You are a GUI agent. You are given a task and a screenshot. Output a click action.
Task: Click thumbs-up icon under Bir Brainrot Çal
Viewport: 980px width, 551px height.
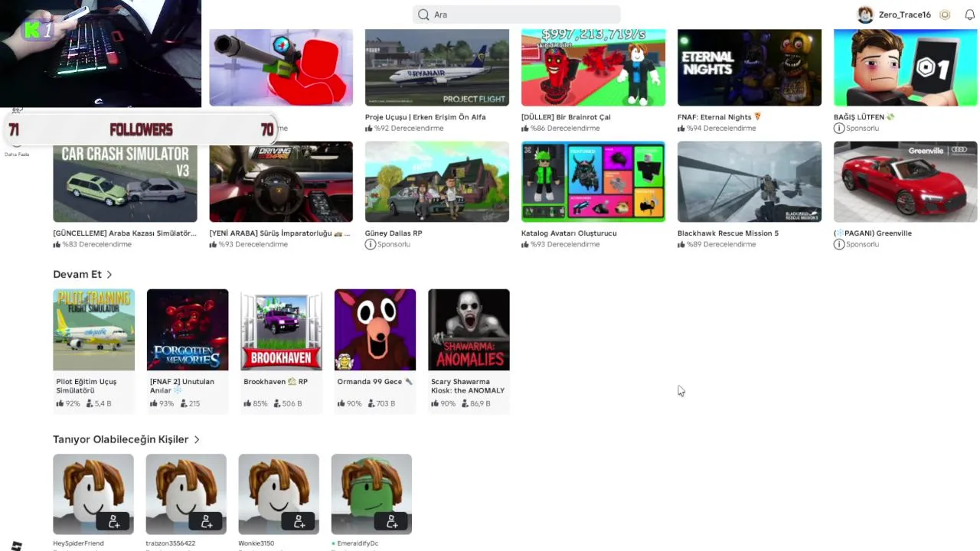525,128
